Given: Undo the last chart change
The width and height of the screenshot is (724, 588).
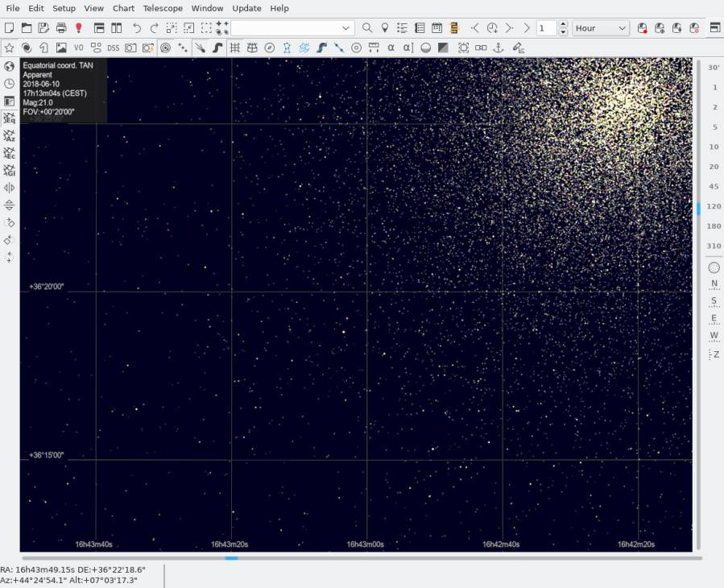Looking at the screenshot, I should (x=137, y=28).
